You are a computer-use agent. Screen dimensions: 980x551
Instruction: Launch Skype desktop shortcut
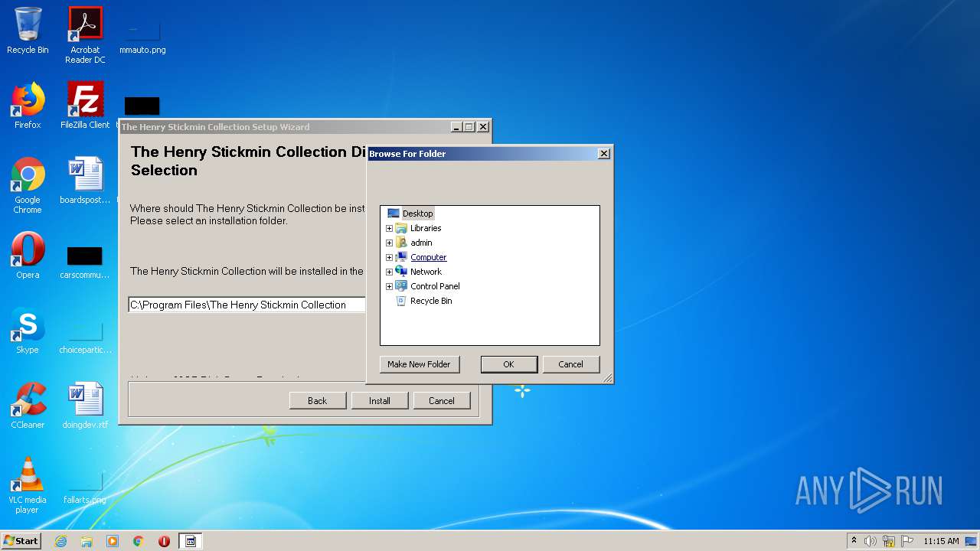[x=28, y=331]
